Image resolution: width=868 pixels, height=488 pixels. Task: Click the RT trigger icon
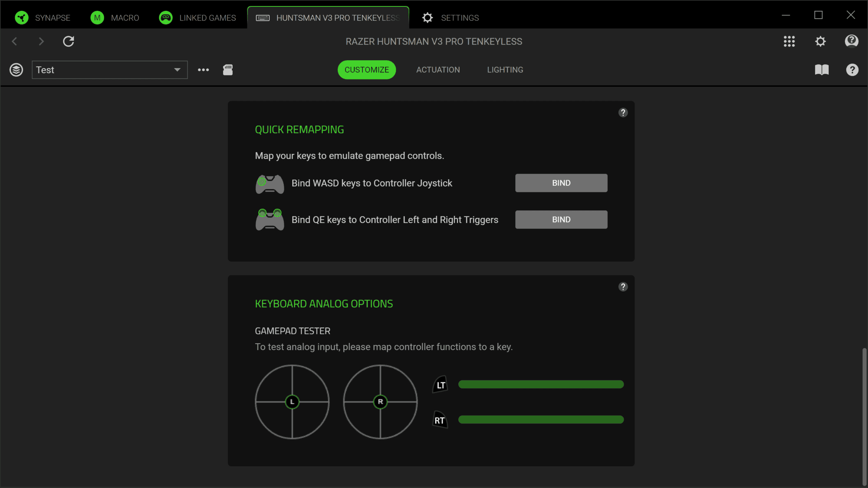[x=440, y=420]
